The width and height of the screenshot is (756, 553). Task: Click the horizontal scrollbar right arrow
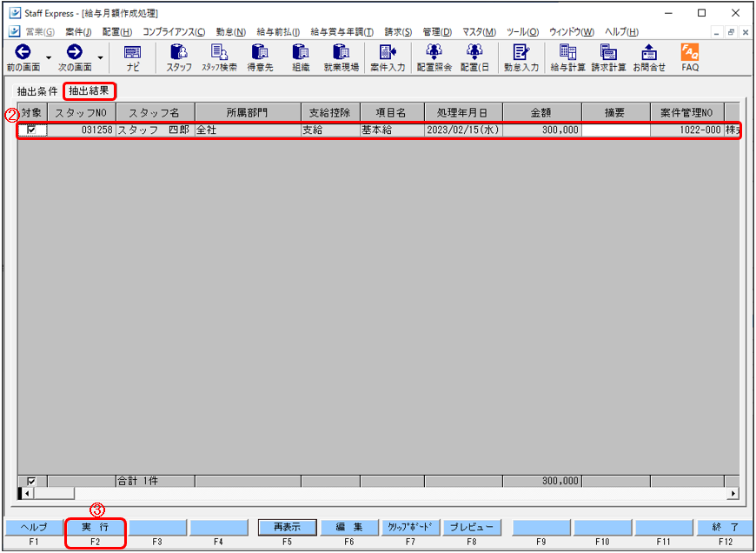tap(733, 494)
